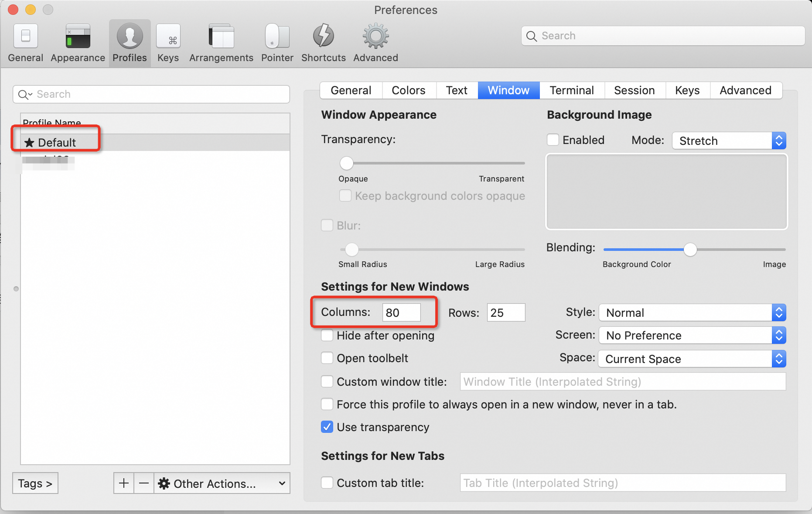Click the background image preview well
812x514 pixels.
coord(667,192)
